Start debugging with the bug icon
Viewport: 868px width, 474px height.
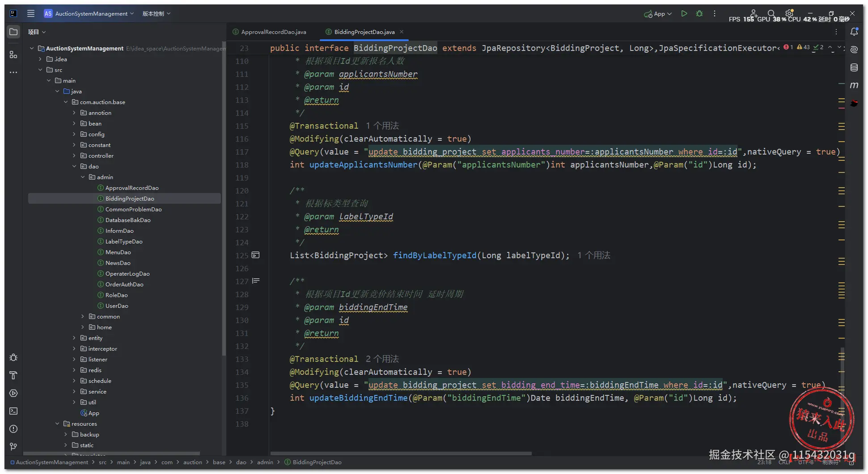pos(699,13)
